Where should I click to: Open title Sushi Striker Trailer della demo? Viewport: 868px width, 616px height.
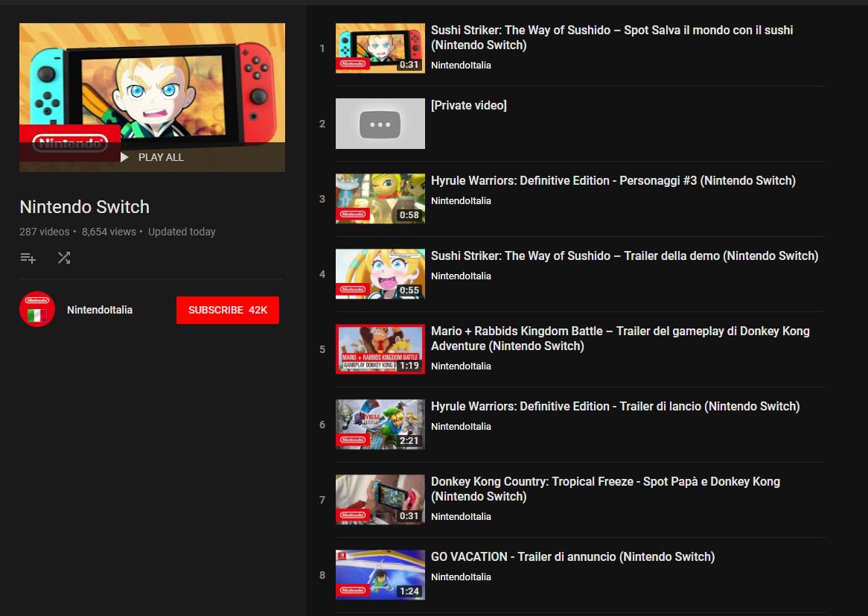click(625, 256)
